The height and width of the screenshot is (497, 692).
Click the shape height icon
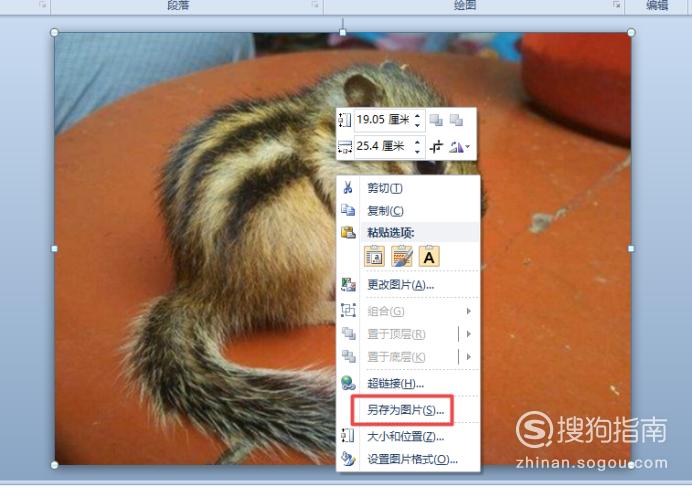345,120
